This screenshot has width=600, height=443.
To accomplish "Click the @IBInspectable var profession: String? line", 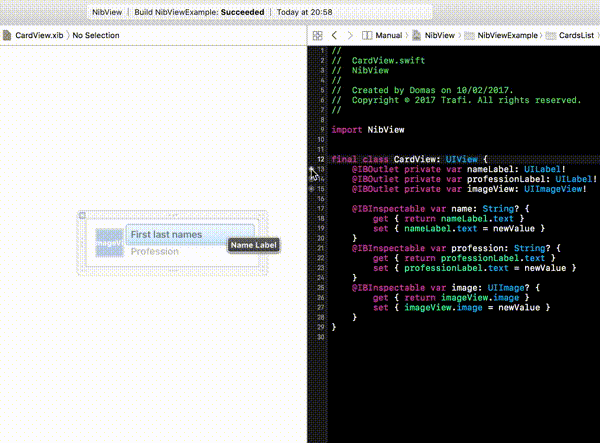I will tap(456, 248).
